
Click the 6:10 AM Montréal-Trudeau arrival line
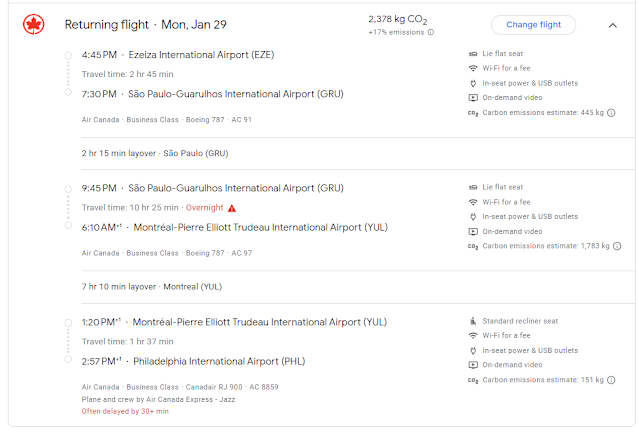point(235,227)
